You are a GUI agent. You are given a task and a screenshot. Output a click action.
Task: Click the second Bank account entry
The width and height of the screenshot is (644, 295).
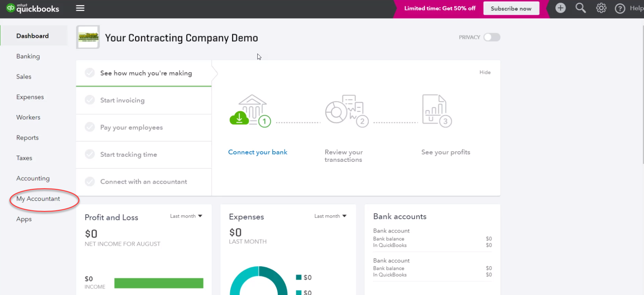[x=433, y=268]
